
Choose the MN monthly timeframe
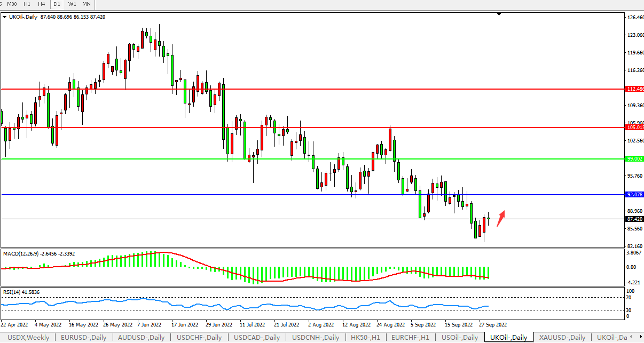[87, 4]
